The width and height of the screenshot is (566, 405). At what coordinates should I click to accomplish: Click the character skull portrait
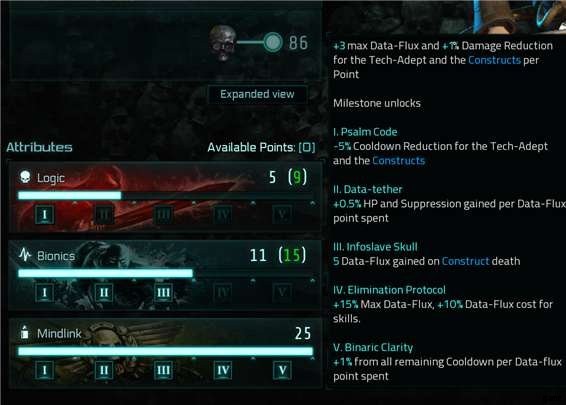[x=222, y=43]
